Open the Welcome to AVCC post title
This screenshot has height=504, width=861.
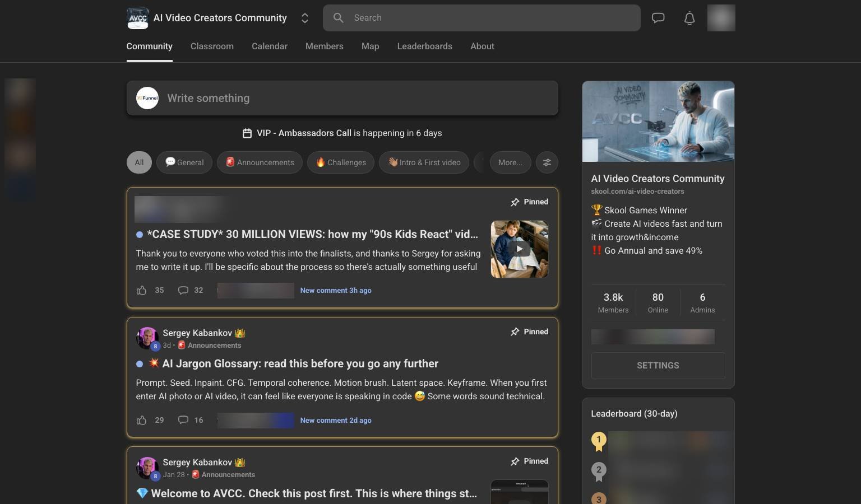307,494
